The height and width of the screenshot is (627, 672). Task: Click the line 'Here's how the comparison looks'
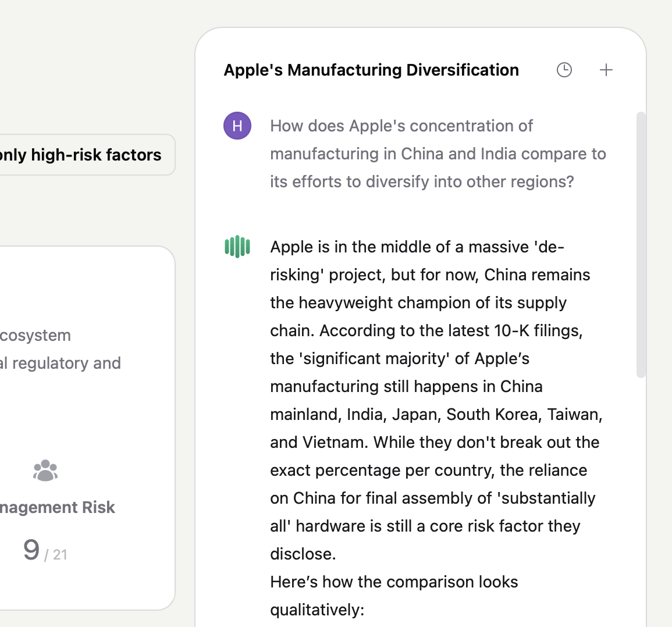point(394,582)
